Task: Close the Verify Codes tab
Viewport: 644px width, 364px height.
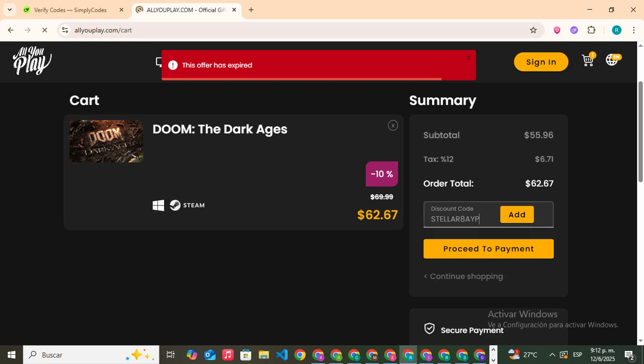Action: (x=121, y=10)
